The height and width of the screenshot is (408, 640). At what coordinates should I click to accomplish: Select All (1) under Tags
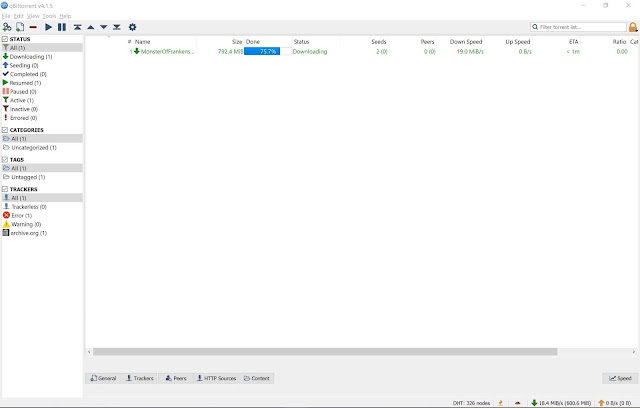tap(42, 168)
